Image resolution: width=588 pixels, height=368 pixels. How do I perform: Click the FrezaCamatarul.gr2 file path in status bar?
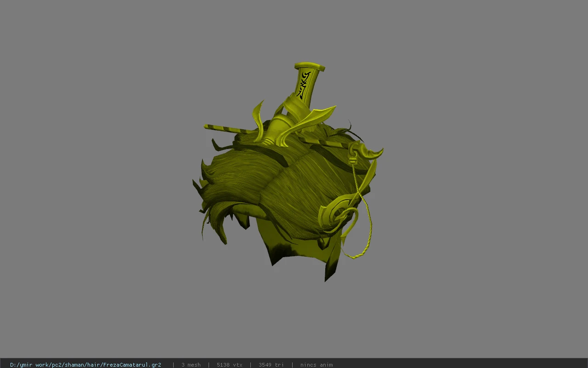point(85,365)
